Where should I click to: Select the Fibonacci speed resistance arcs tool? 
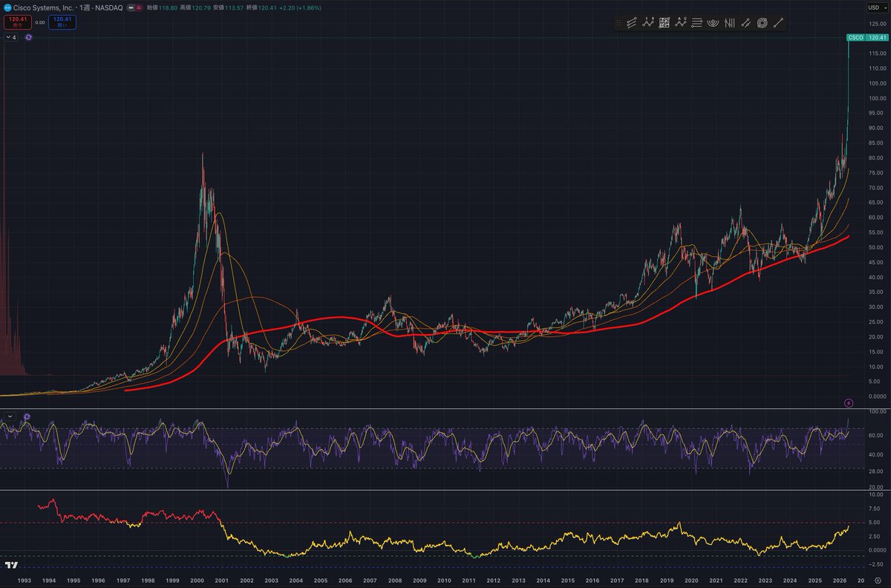pos(713,23)
